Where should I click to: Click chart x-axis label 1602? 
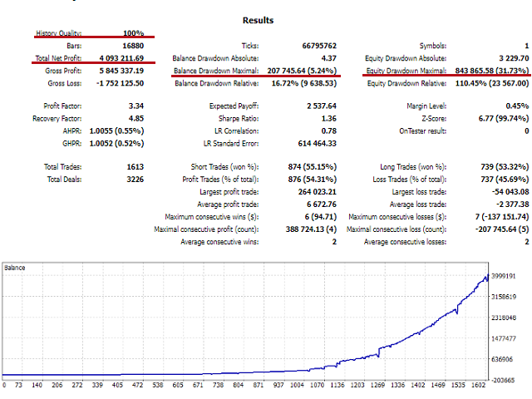click(479, 385)
